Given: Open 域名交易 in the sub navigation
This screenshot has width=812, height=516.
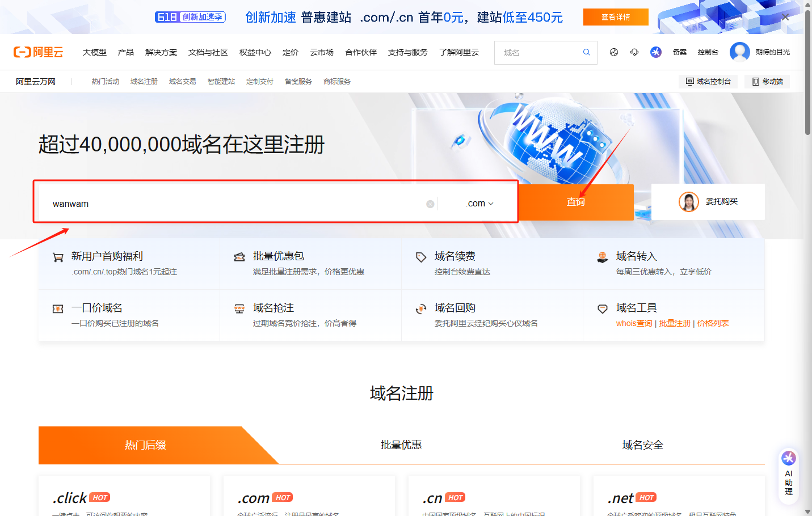Looking at the screenshot, I should tap(183, 82).
